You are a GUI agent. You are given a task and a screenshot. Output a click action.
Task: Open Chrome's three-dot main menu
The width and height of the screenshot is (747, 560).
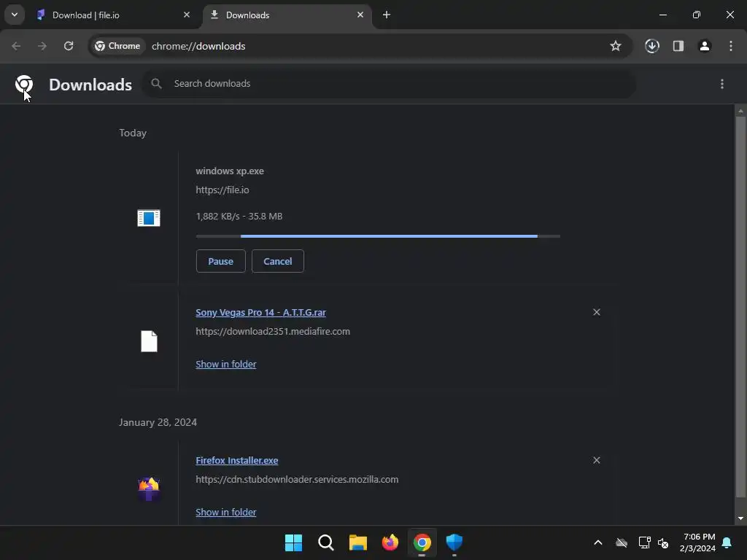pos(731,46)
